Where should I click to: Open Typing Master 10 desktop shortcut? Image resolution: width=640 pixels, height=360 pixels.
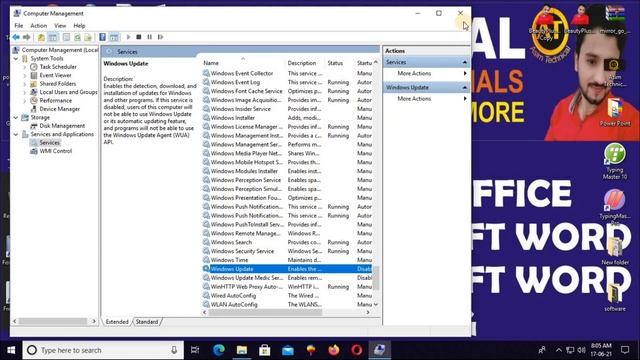point(615,161)
